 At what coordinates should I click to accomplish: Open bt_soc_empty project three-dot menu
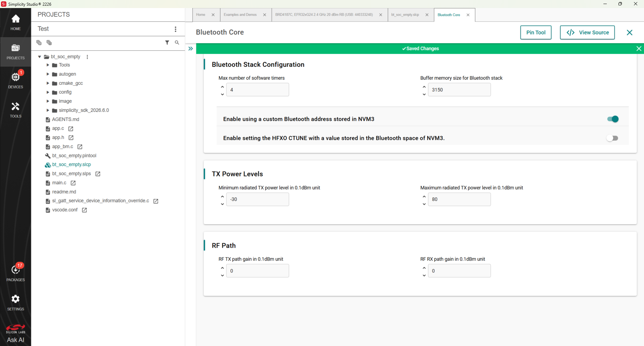pyautogui.click(x=87, y=57)
